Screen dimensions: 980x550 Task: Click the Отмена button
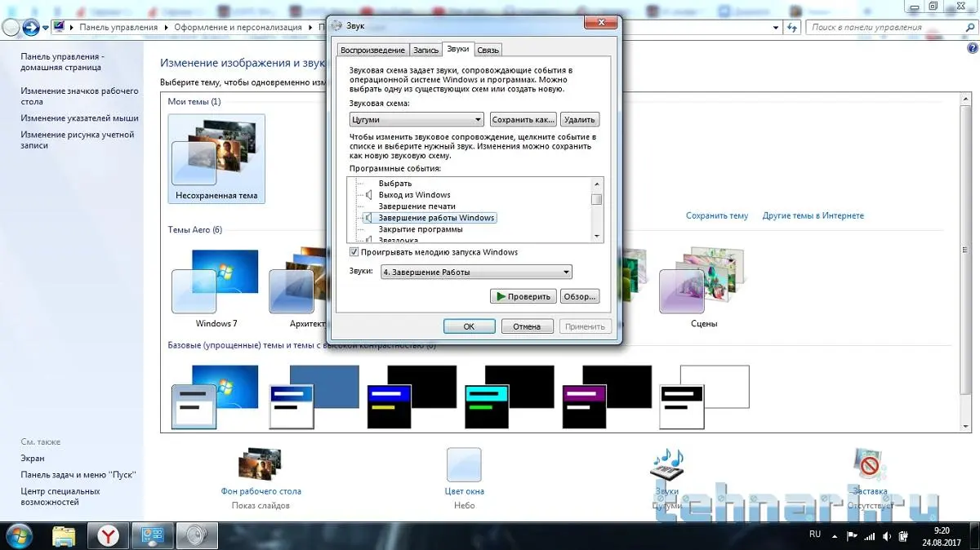[x=527, y=326]
